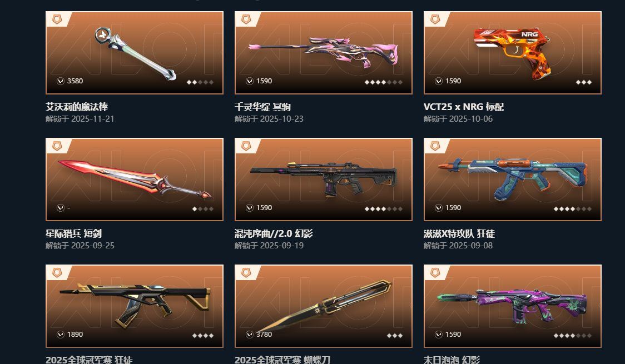Image resolution: width=625 pixels, height=364 pixels.
Task: Click upgrade level diamonds on 2025全球冠军赛 蝴蝶刀 card
Action: click(x=395, y=335)
